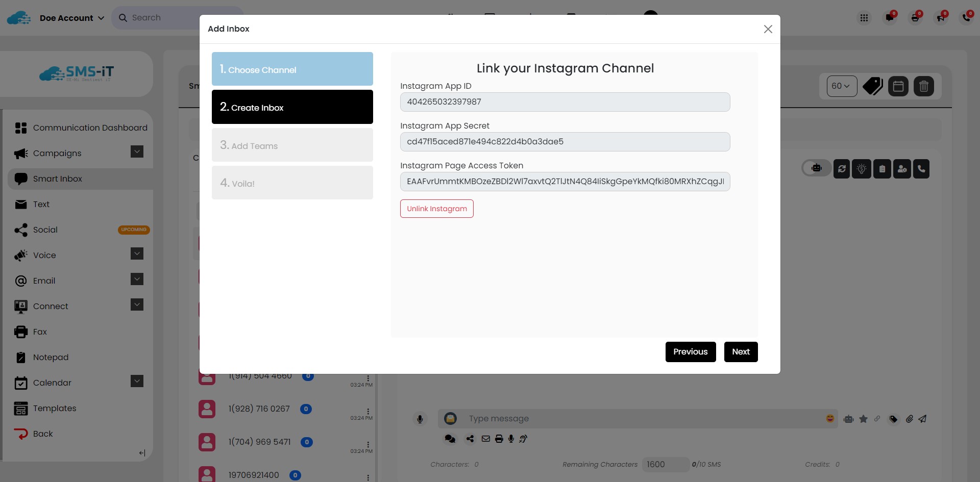
Task: Click the Previous button
Action: (x=691, y=352)
